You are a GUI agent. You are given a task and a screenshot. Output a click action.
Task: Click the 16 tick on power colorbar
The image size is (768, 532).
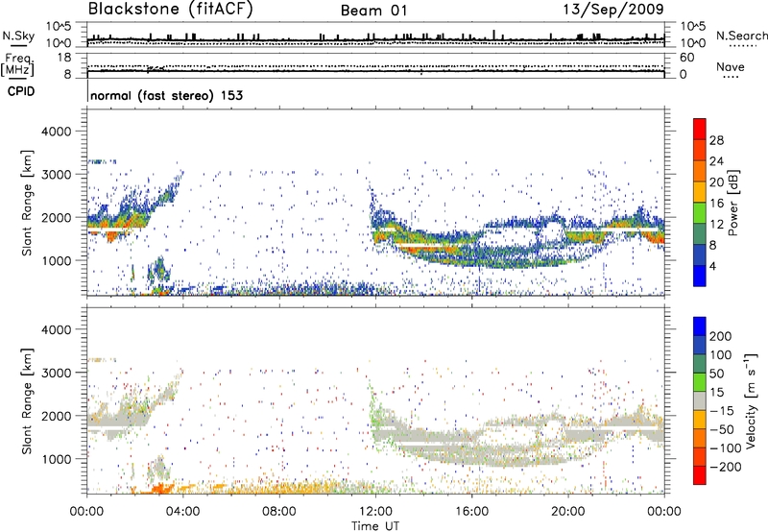click(716, 204)
